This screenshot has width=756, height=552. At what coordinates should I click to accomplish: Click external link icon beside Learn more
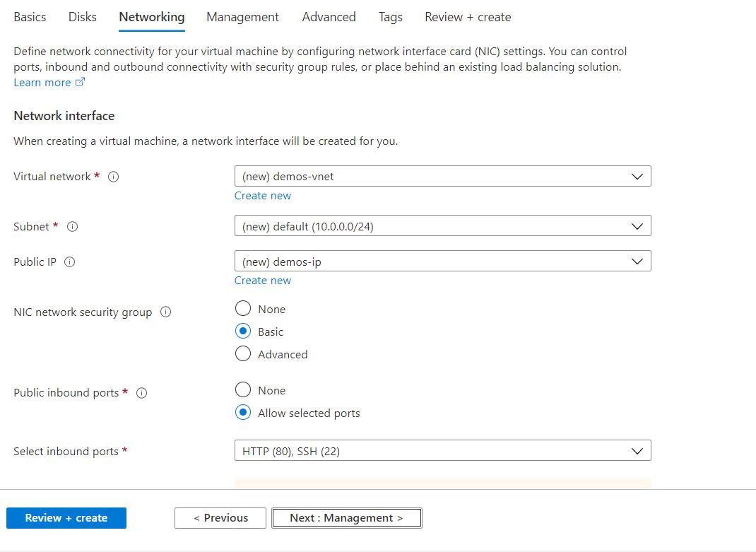click(80, 83)
